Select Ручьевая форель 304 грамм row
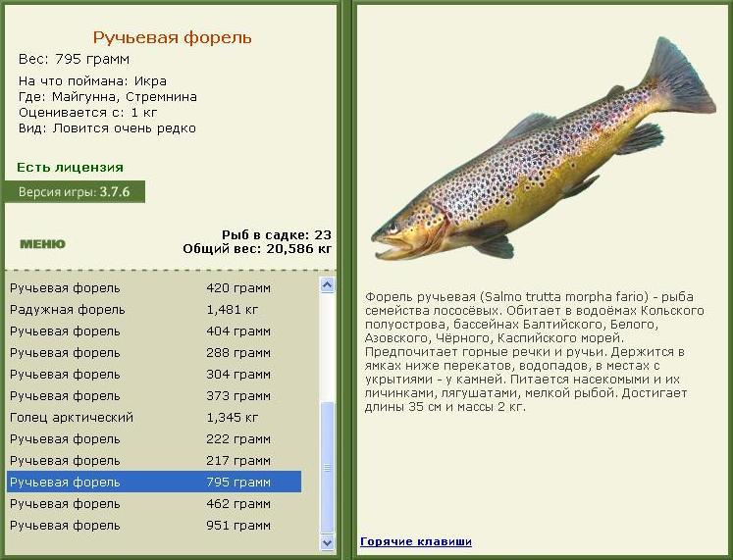The width and height of the screenshot is (733, 560). (x=154, y=375)
